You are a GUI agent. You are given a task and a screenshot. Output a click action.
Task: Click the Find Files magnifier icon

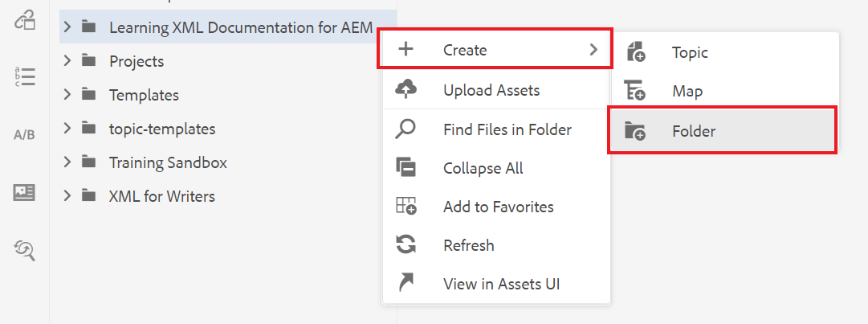point(406,129)
